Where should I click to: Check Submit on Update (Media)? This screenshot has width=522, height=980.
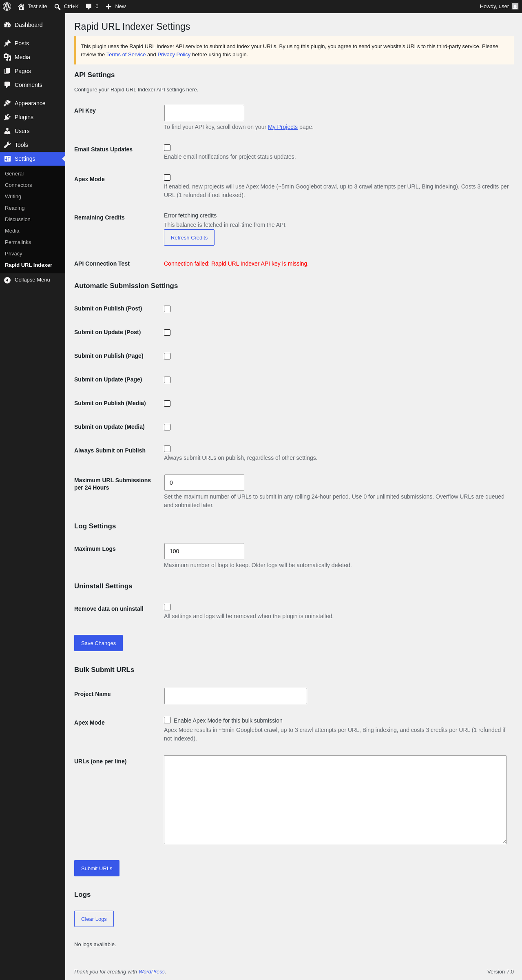[167, 427]
